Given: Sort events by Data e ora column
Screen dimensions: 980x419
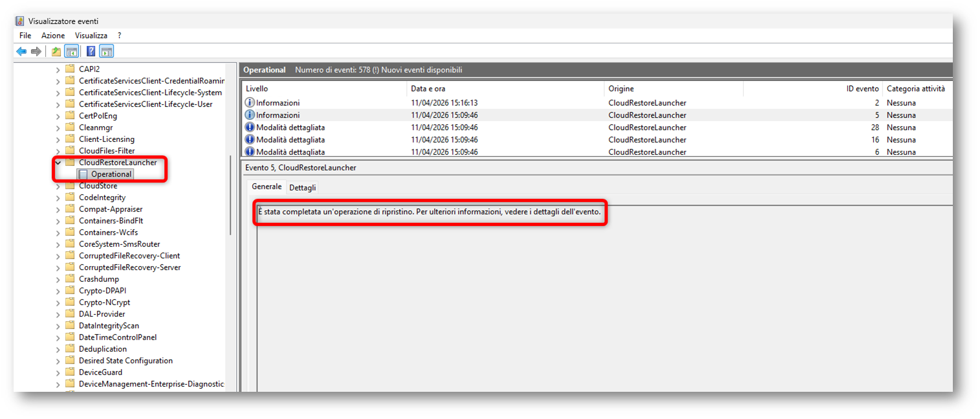Looking at the screenshot, I should (428, 89).
